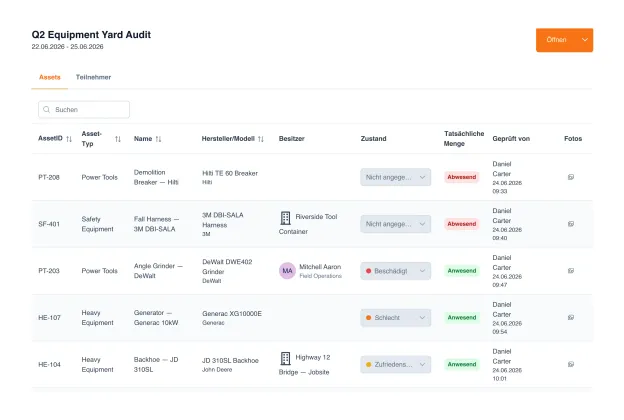The image size is (624, 420).
Task: Click Riverside Tool Container building icon
Action: point(285,218)
